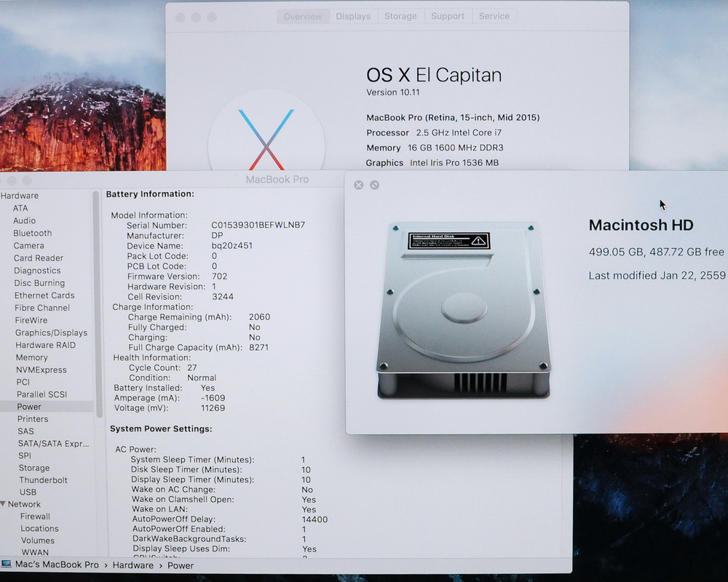Screen dimensions: 728x582
Task: Select Card Reader in the sidebar
Action: point(39,258)
